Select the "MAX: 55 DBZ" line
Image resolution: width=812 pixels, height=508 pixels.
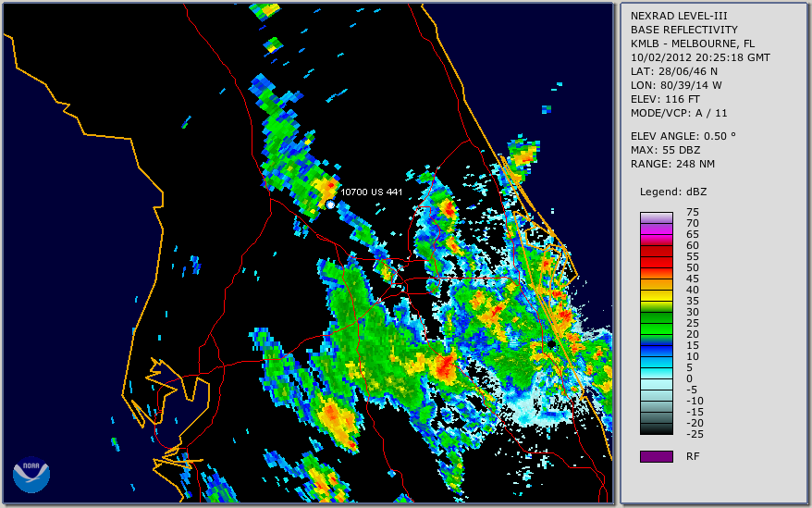coord(666,150)
